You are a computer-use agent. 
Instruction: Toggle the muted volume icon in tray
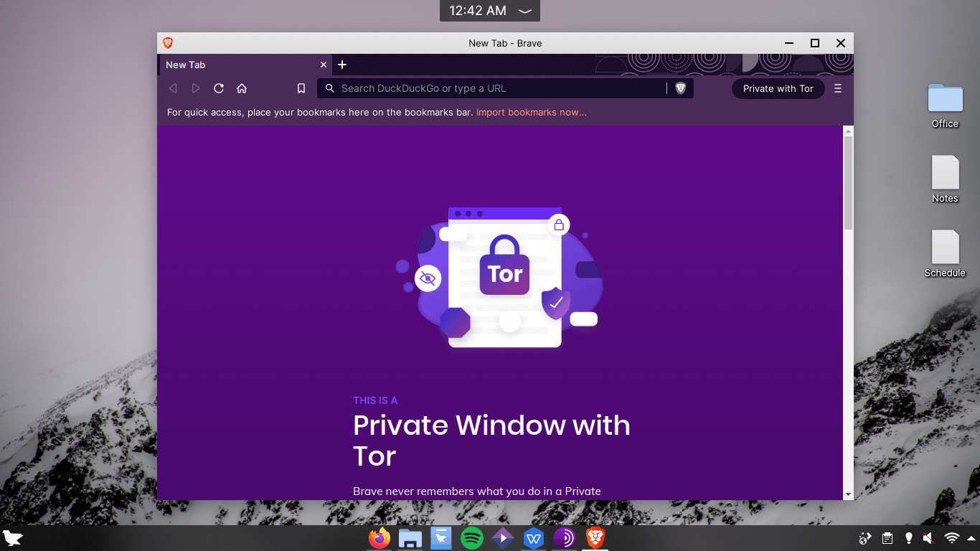(928, 538)
